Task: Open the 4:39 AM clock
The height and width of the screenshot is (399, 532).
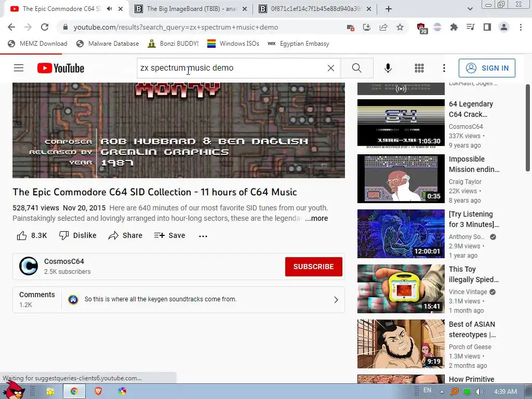Action: tap(506, 392)
